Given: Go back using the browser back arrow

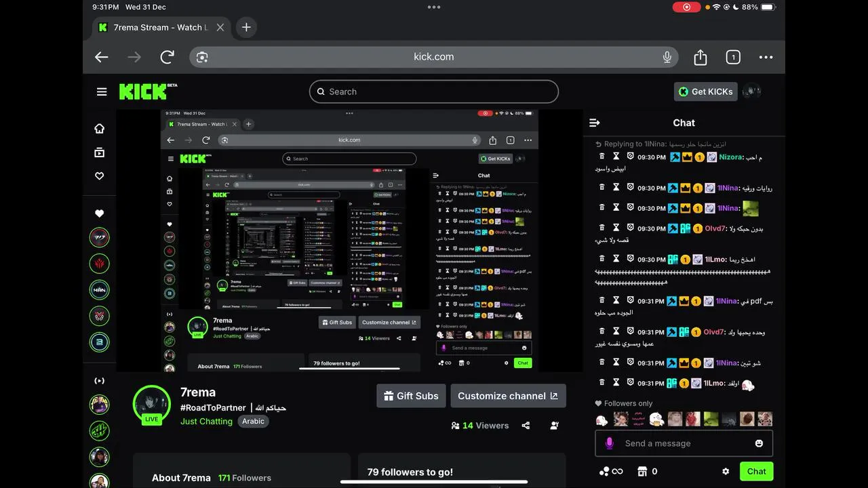Looking at the screenshot, I should pyautogui.click(x=102, y=57).
